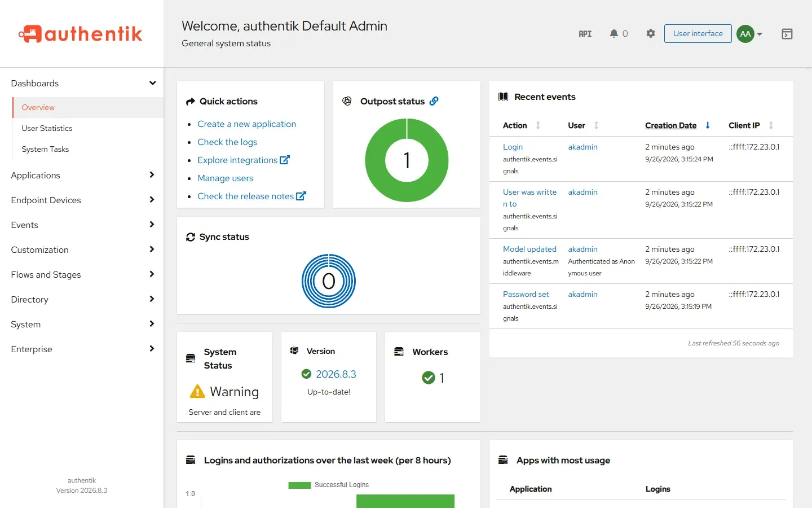Open the User was written to event
The height and width of the screenshot is (508, 812).
529,198
